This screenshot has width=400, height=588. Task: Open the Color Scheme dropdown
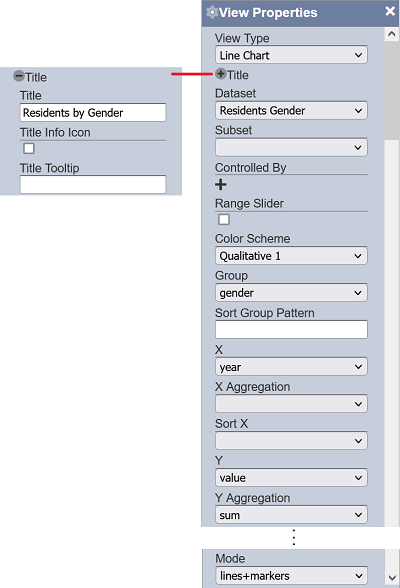tap(291, 256)
